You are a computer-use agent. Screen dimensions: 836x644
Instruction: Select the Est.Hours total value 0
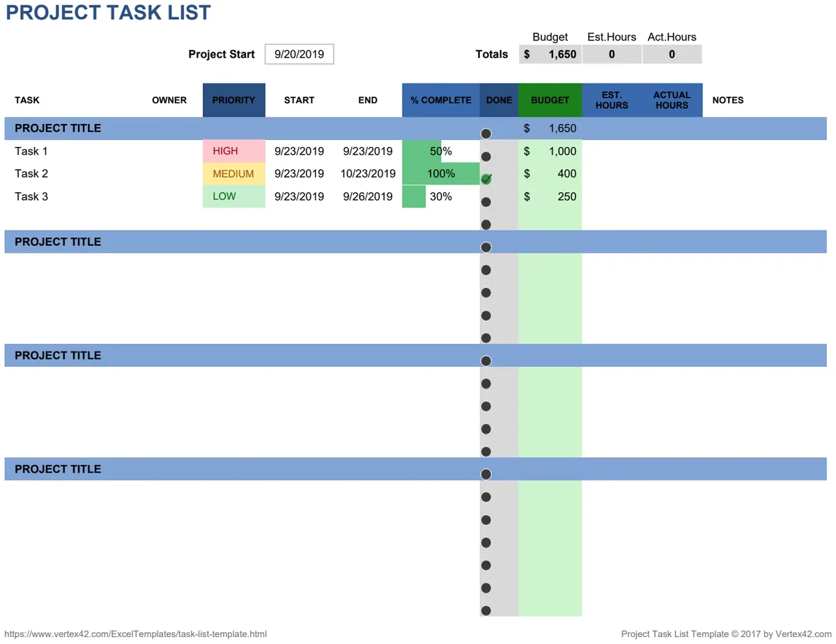[x=612, y=54]
